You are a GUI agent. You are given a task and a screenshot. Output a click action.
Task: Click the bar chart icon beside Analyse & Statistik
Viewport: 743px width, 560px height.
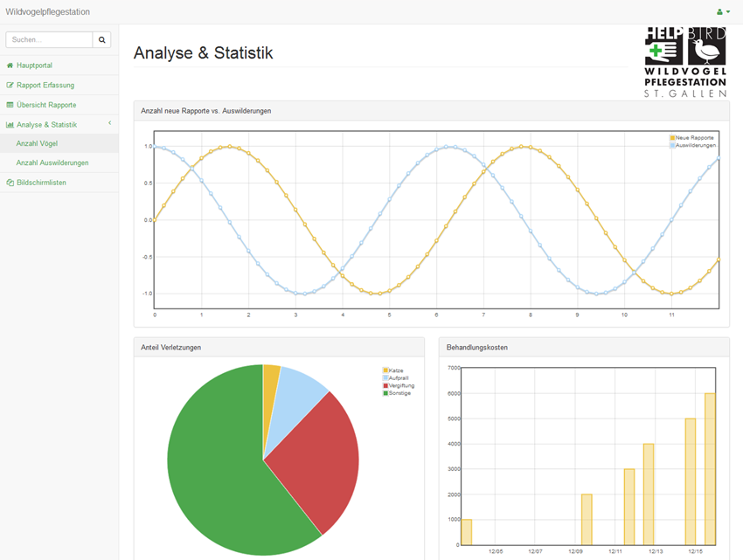[10, 125]
